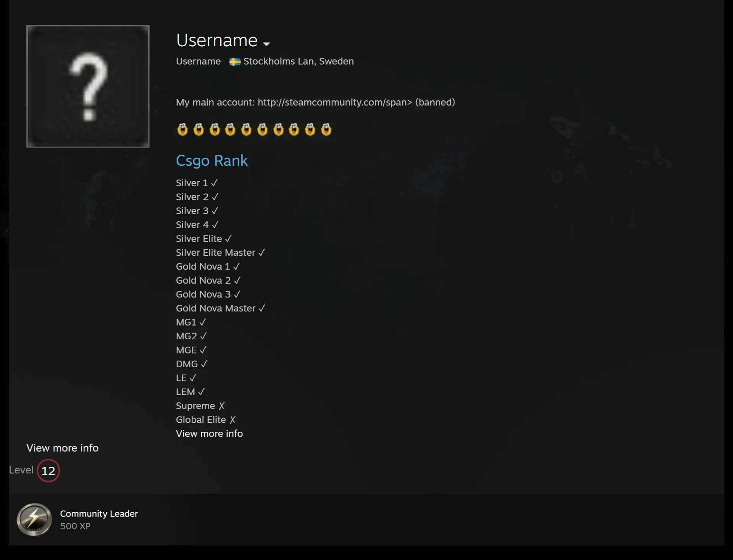
Task: Click the Level 12 circle badge
Action: [x=48, y=471]
